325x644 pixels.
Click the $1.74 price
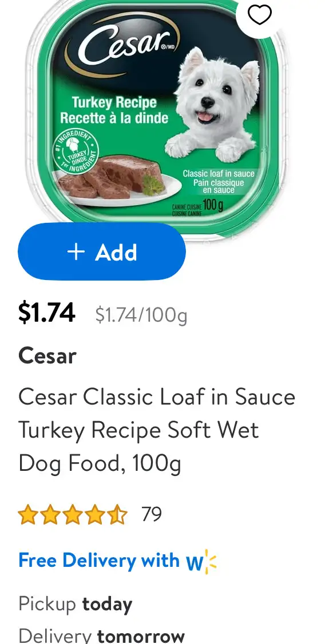(46, 313)
